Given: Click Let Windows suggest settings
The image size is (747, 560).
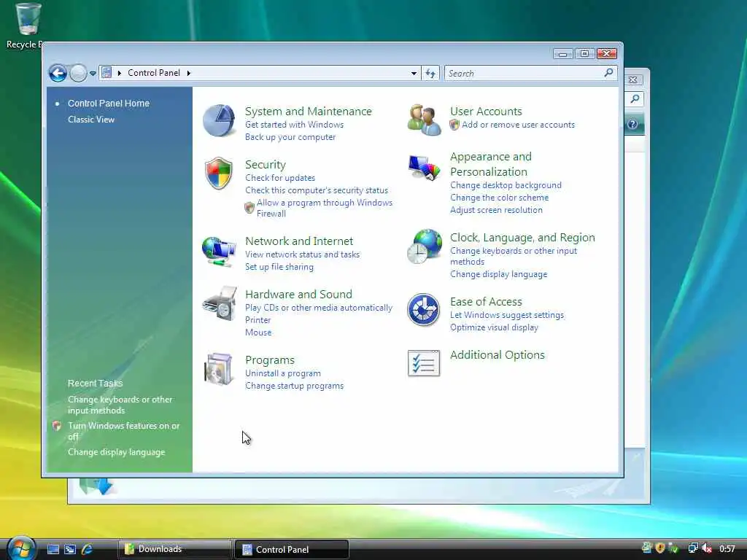Looking at the screenshot, I should (x=507, y=315).
